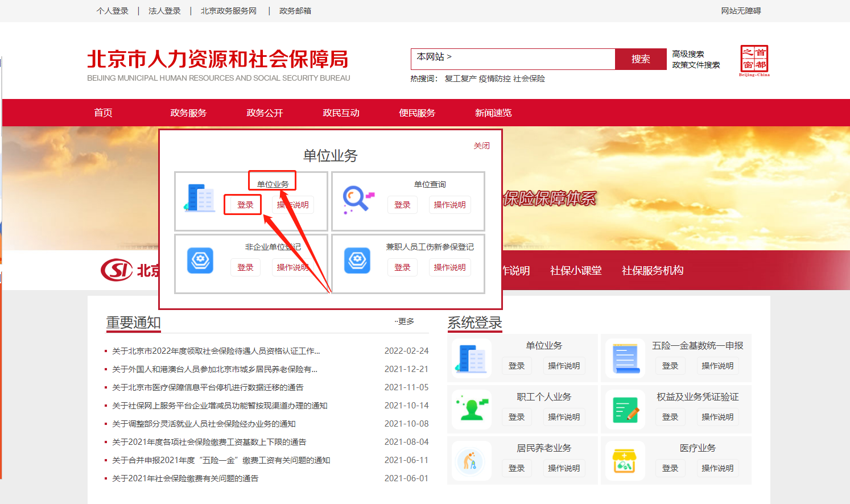Image resolution: width=850 pixels, height=504 pixels.
Task: Open 政策文件搜索 link
Action: (x=696, y=65)
